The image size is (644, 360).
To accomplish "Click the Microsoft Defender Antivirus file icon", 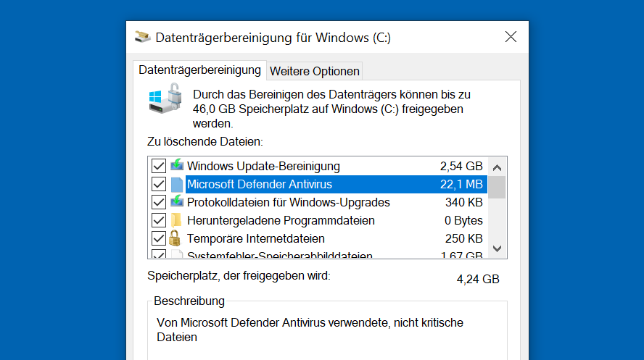I will coord(178,184).
